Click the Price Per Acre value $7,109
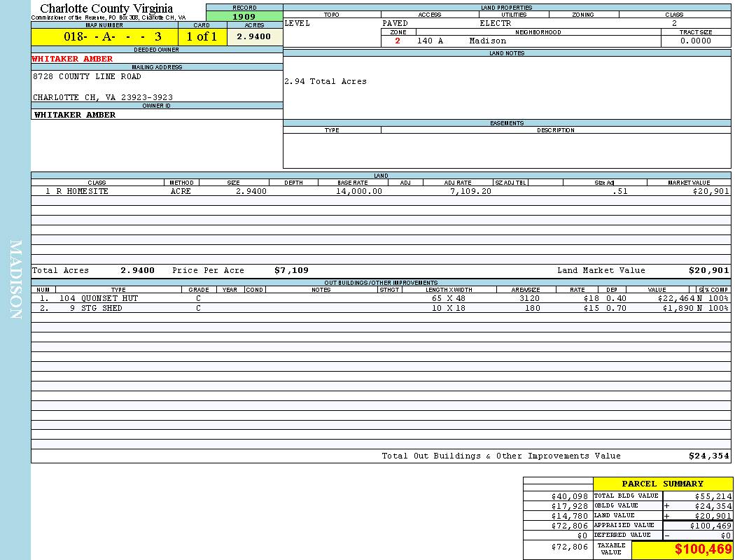 [291, 270]
